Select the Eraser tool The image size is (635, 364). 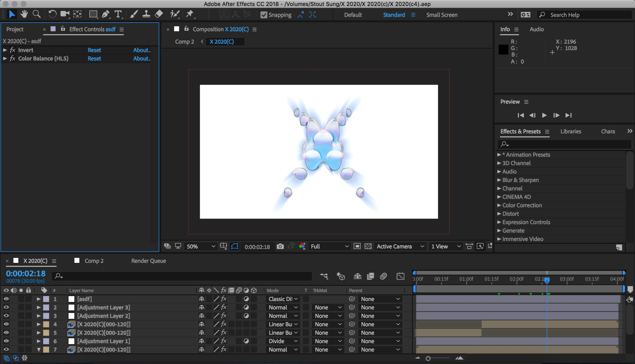pos(159,14)
